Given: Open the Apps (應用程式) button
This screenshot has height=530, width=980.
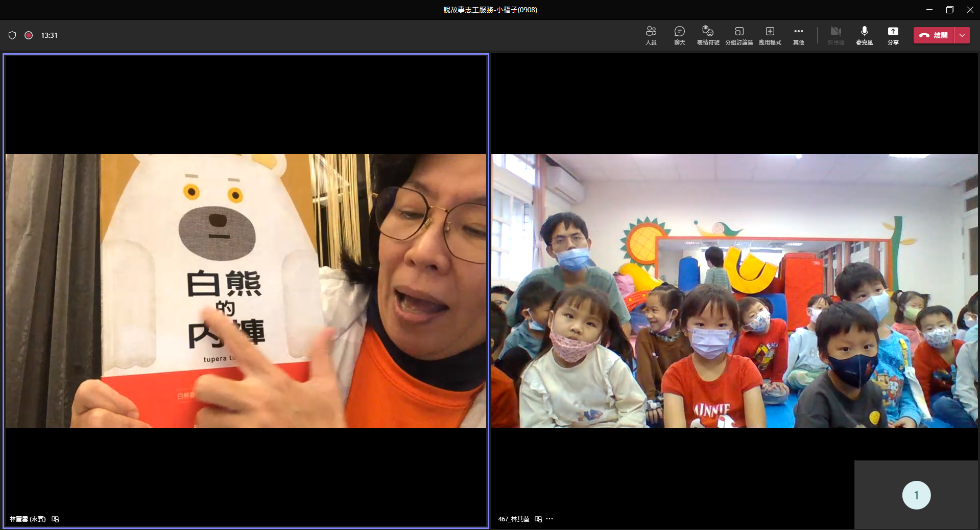Looking at the screenshot, I should (770, 35).
